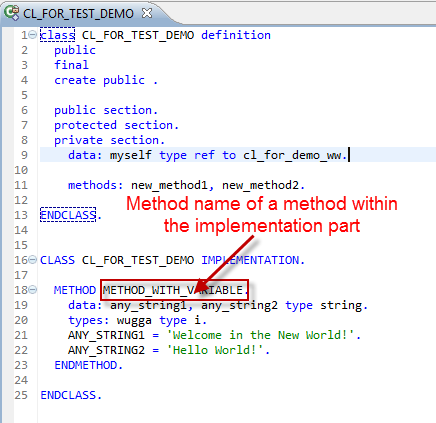Click 'ANY_STRING2' assignment on line 22
Image resolution: width=436 pixels, height=423 pixels.
(x=106, y=350)
